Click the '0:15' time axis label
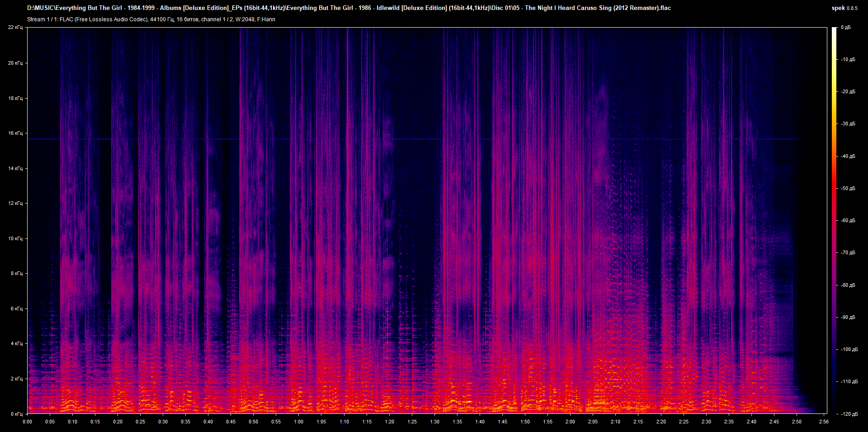Screen dimensions: 868x432 tap(95, 422)
